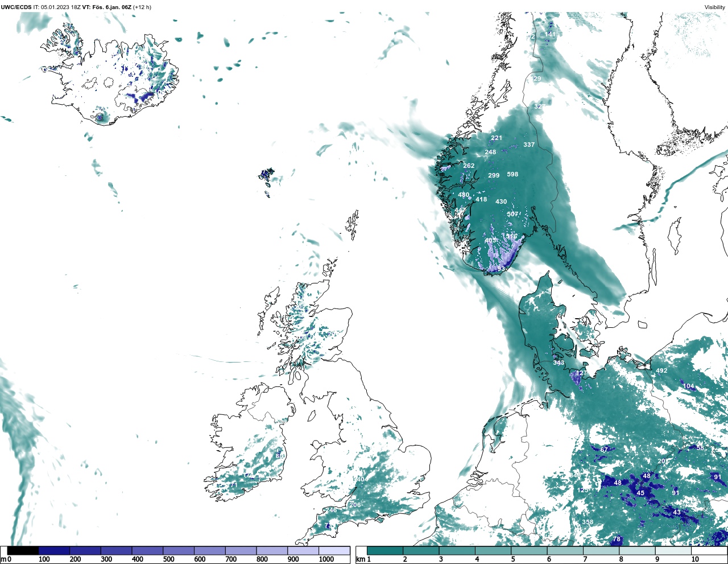728x564 pixels.
Task: Select the dark teal 1–2 km legend swatch
Action: [x=385, y=551]
